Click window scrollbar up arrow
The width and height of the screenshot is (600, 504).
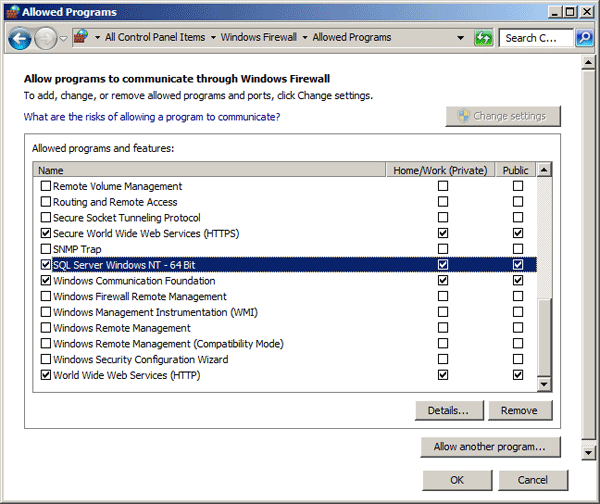click(588, 62)
